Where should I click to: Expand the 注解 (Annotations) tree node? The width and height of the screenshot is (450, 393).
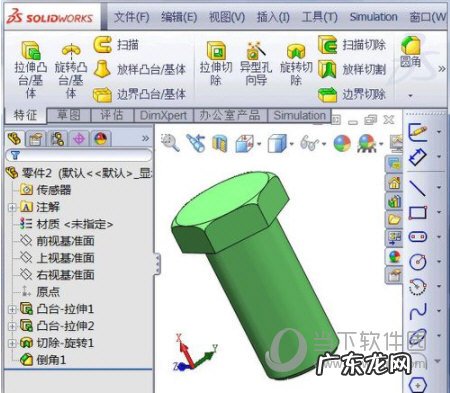pyautogui.click(x=12, y=207)
